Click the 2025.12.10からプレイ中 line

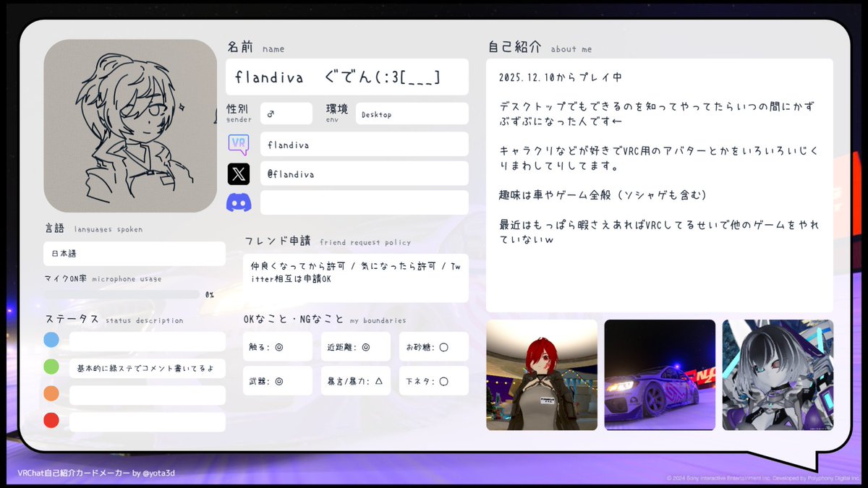[561, 77]
